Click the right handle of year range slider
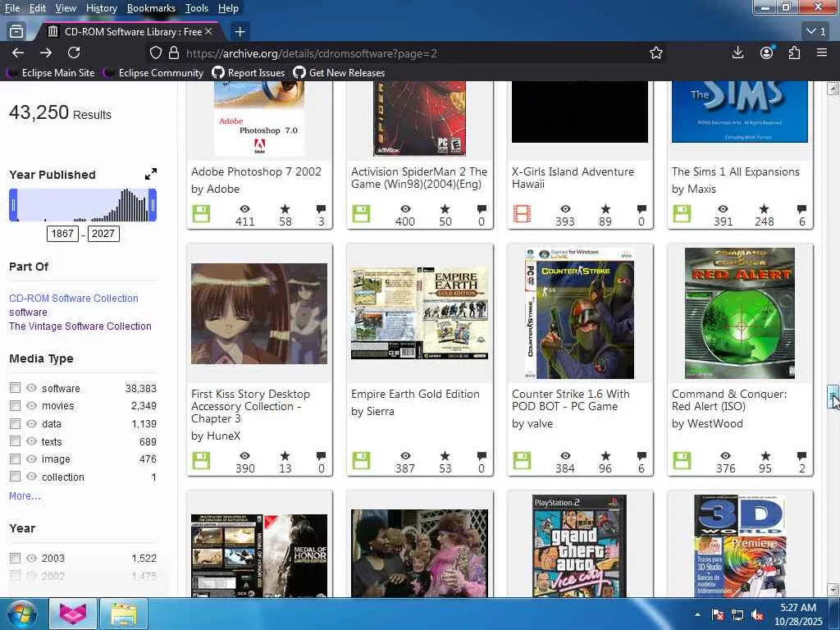The image size is (840, 630). pyautogui.click(x=153, y=205)
